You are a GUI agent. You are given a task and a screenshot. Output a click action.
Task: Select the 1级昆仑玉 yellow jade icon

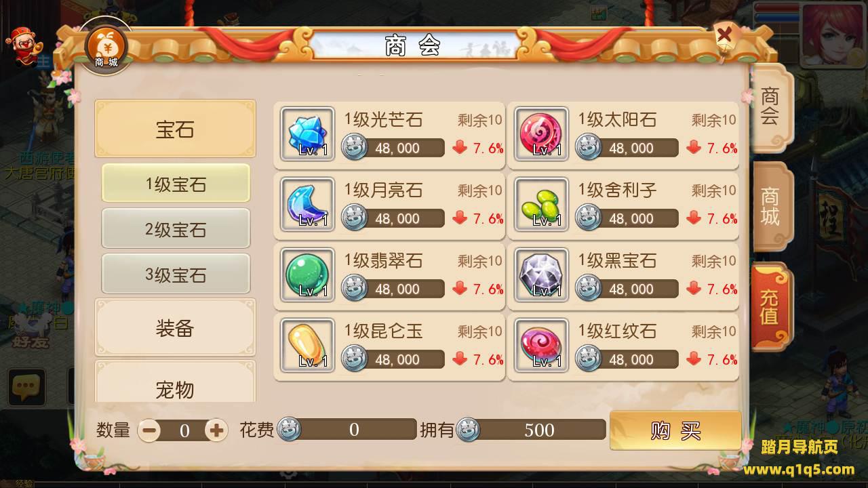307,345
